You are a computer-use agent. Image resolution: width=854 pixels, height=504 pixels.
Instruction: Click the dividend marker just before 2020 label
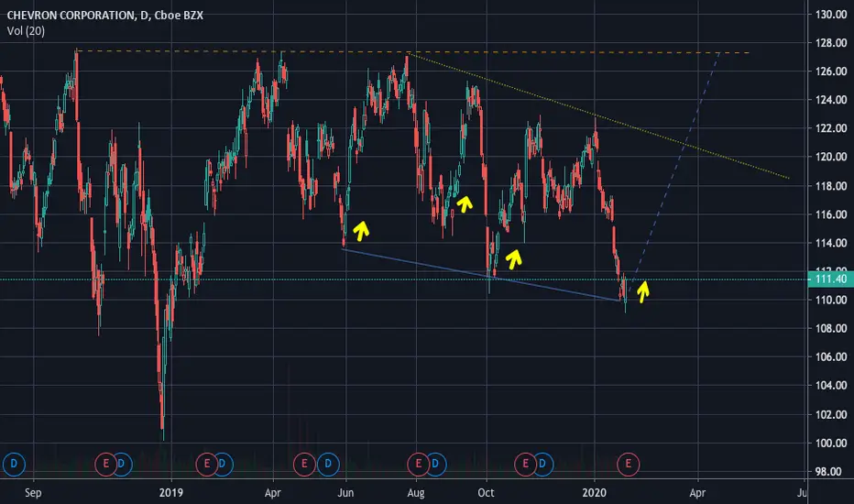click(x=542, y=465)
